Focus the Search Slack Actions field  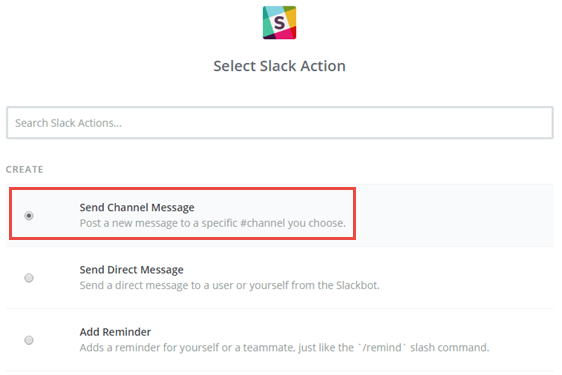[x=280, y=123]
